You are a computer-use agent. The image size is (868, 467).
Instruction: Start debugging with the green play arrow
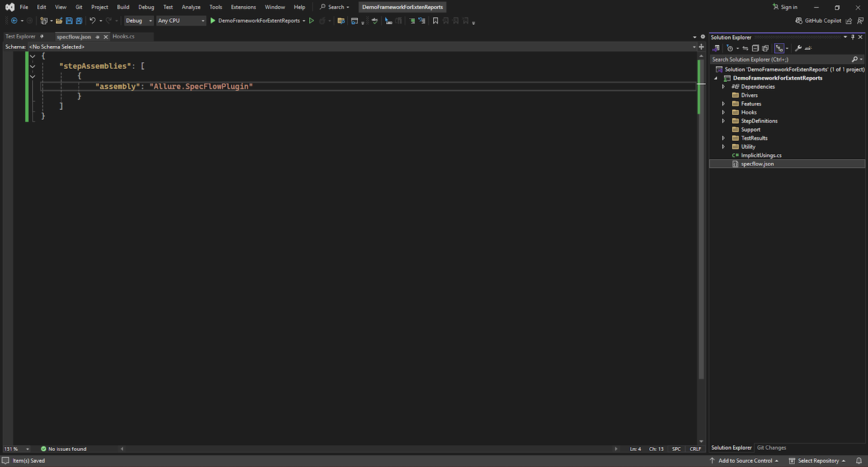(x=213, y=20)
